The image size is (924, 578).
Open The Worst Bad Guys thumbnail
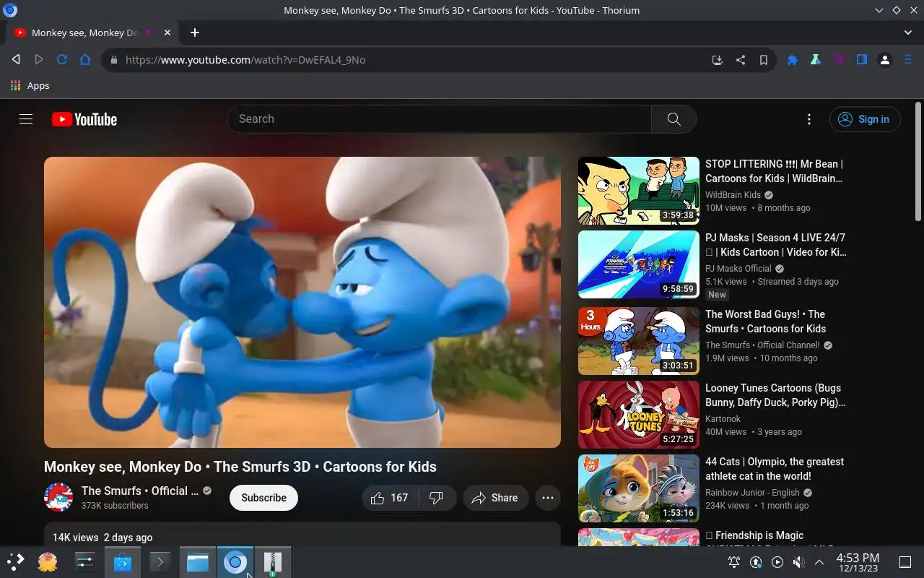coord(639,341)
